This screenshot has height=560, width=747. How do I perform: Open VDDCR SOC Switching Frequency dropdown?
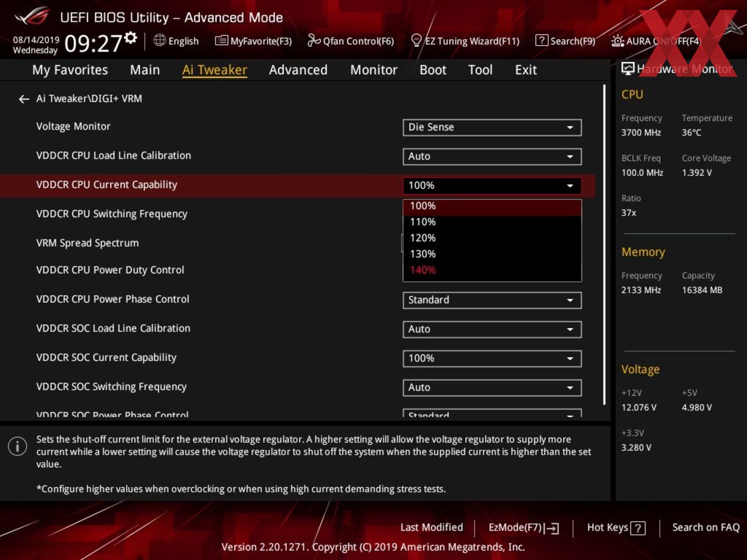point(492,388)
